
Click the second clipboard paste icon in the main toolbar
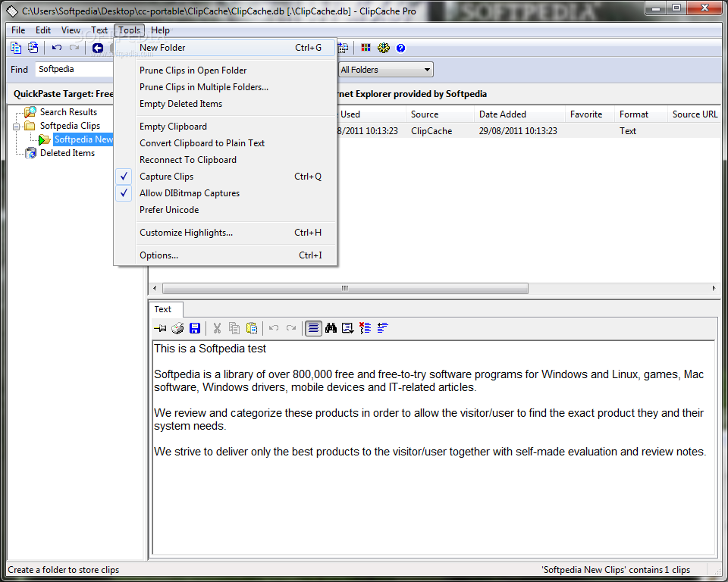(x=33, y=48)
